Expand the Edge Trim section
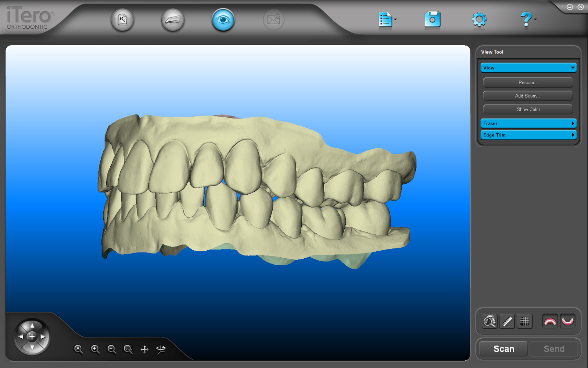This screenshot has height=368, width=588. click(528, 135)
